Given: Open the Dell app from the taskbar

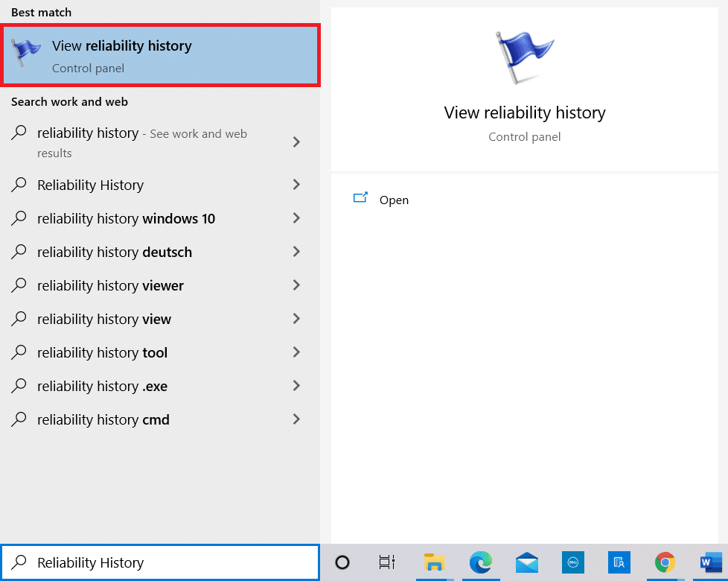Looking at the screenshot, I should (x=573, y=562).
